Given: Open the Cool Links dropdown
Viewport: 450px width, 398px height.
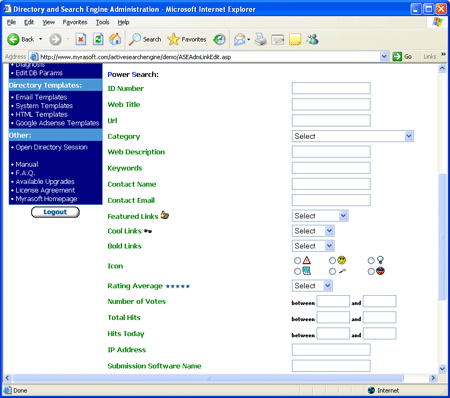Looking at the screenshot, I should pos(313,231).
